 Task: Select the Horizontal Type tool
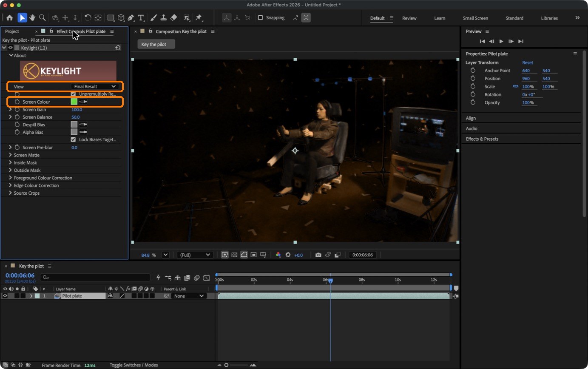click(141, 18)
